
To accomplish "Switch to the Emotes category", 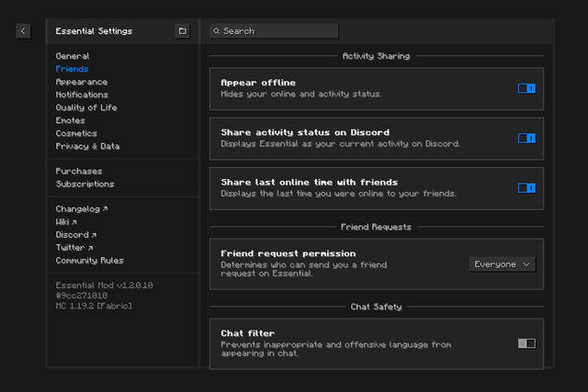I will coord(71,120).
